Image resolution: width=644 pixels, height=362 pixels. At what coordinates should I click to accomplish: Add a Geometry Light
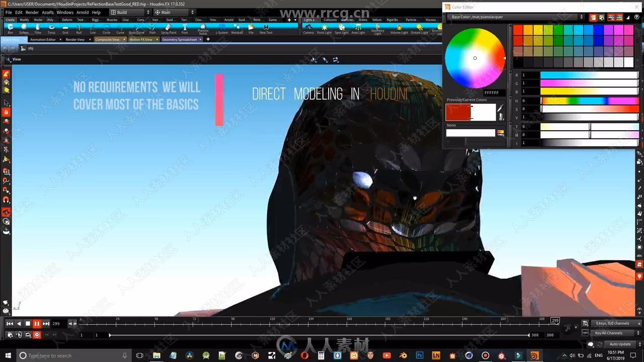(377, 29)
